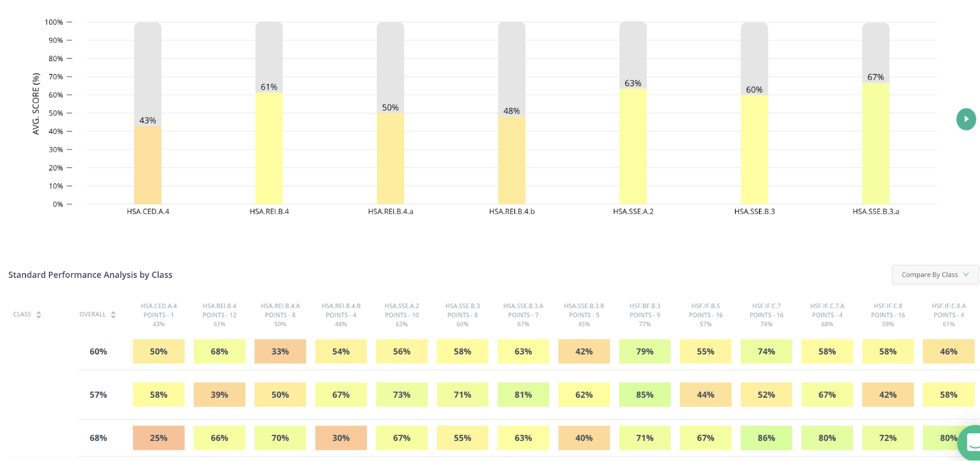The width and height of the screenshot is (980, 461).
Task: Click the orange 33% heatmap cell
Action: coord(280,351)
